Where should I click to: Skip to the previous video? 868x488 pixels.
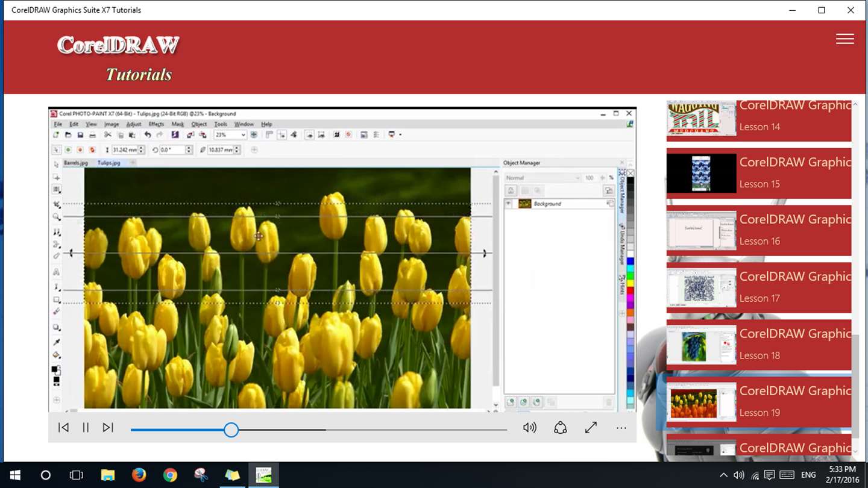pos(63,428)
